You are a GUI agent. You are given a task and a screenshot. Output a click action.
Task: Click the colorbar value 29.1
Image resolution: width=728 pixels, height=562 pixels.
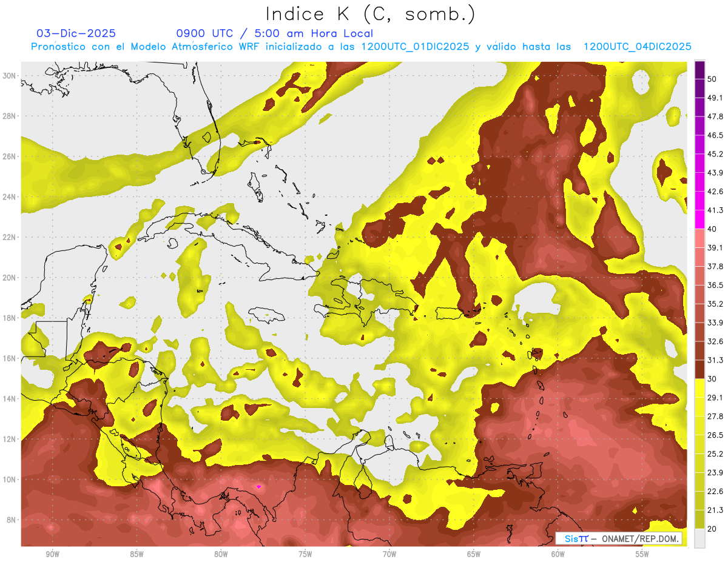tap(715, 398)
